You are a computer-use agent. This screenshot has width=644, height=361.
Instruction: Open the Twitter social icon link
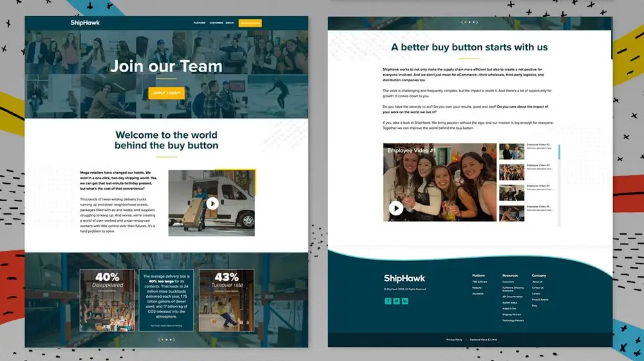396,301
